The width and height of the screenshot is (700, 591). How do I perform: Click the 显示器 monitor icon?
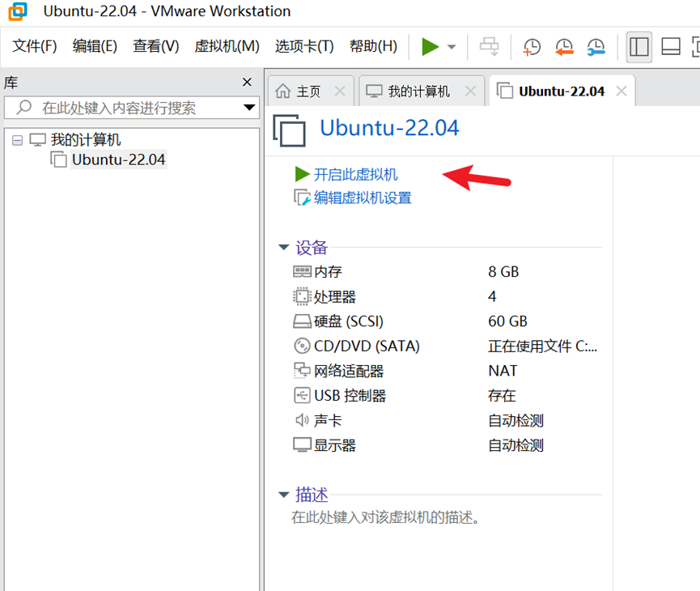point(302,445)
